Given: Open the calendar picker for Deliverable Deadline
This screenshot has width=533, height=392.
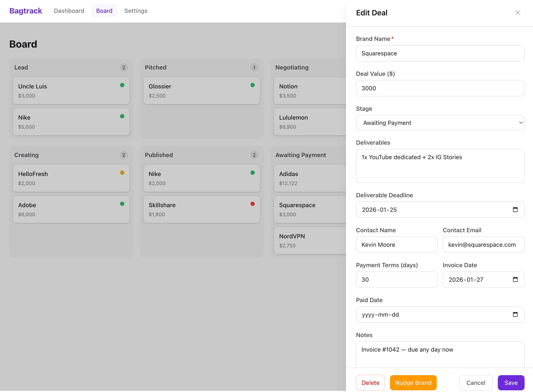Looking at the screenshot, I should [515, 209].
